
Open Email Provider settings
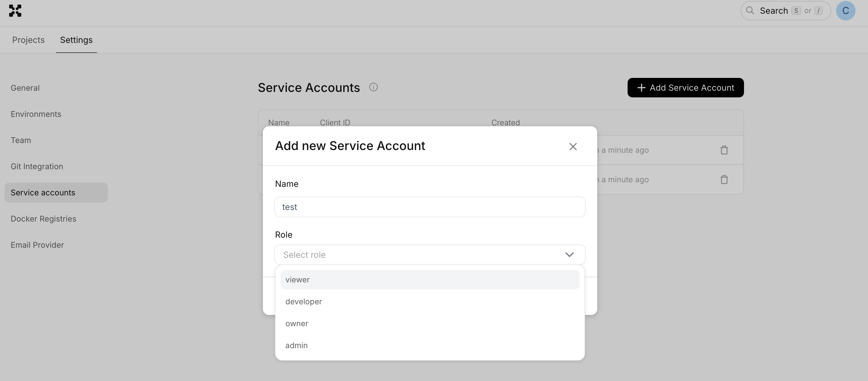[x=37, y=245]
